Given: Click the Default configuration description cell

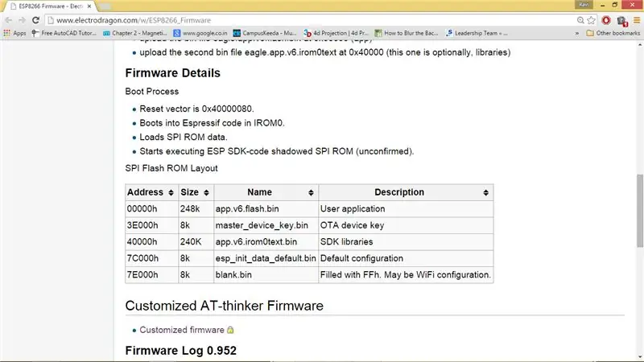Looking at the screenshot, I should (406, 258).
